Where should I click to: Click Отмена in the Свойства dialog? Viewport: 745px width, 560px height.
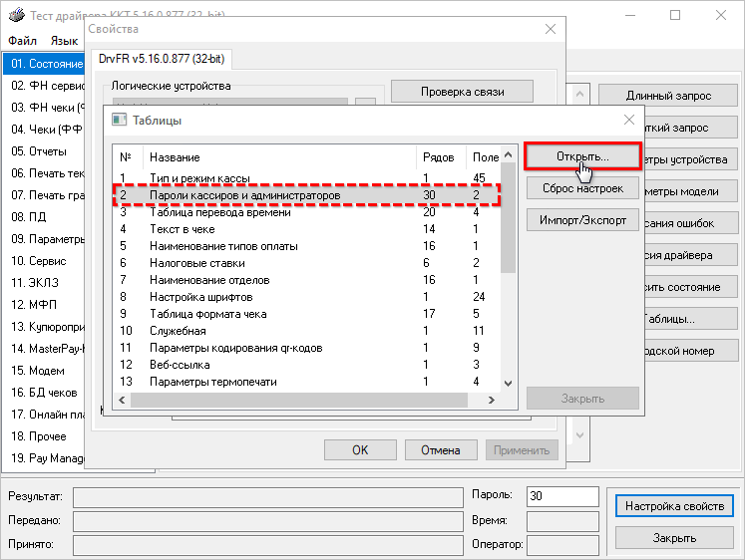click(439, 449)
